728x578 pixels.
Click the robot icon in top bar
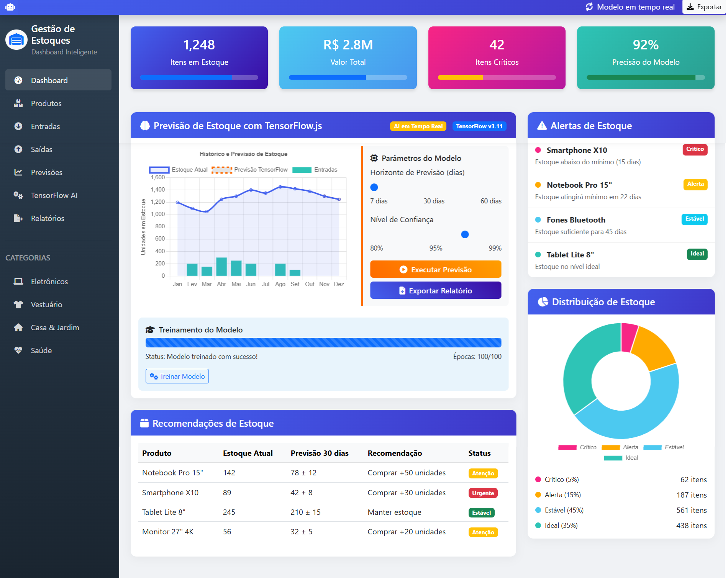click(10, 7)
